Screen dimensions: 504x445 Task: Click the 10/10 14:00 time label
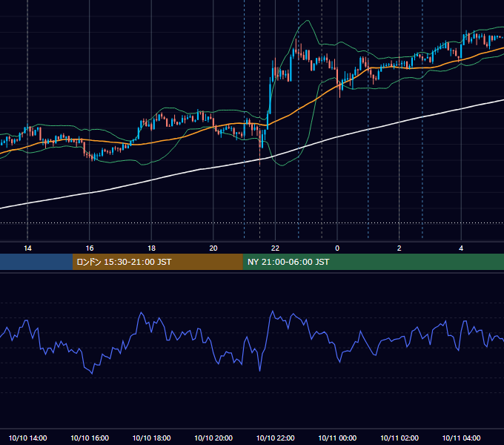click(x=27, y=438)
